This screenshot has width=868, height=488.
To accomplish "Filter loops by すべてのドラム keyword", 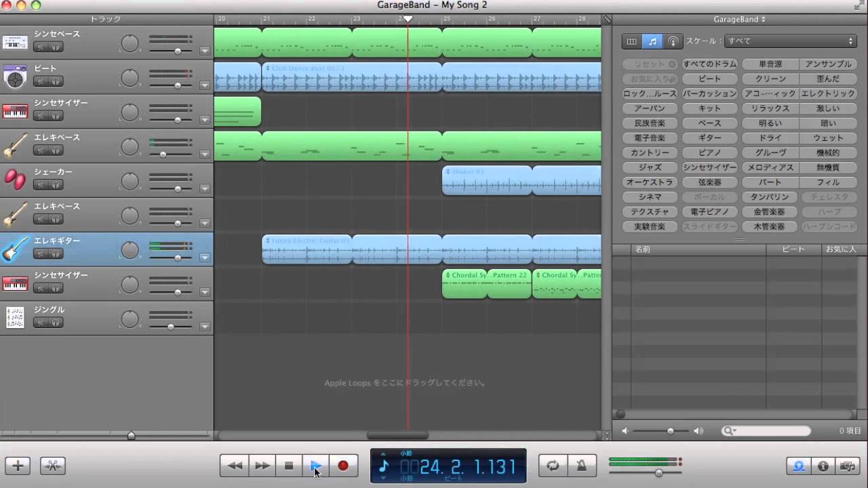I will [x=710, y=64].
